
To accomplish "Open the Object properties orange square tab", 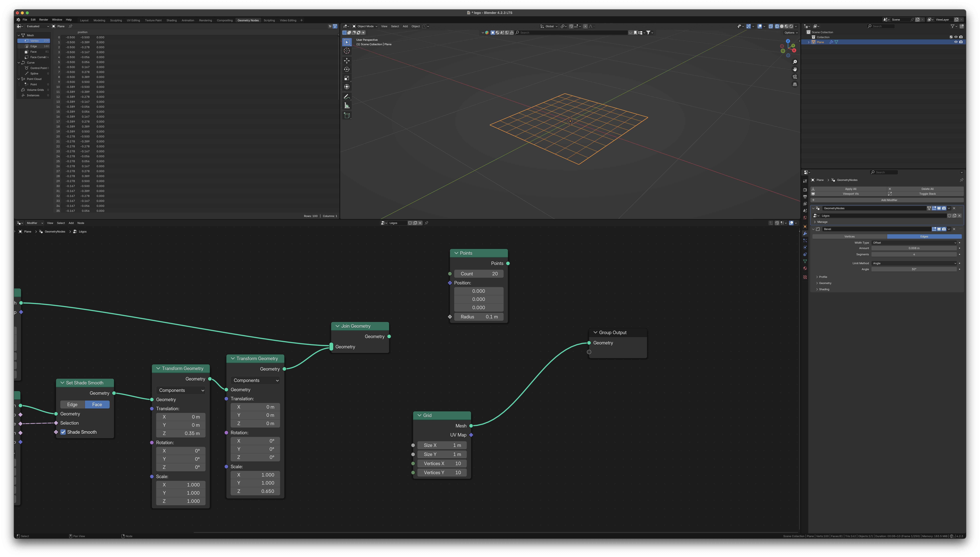I will [805, 226].
